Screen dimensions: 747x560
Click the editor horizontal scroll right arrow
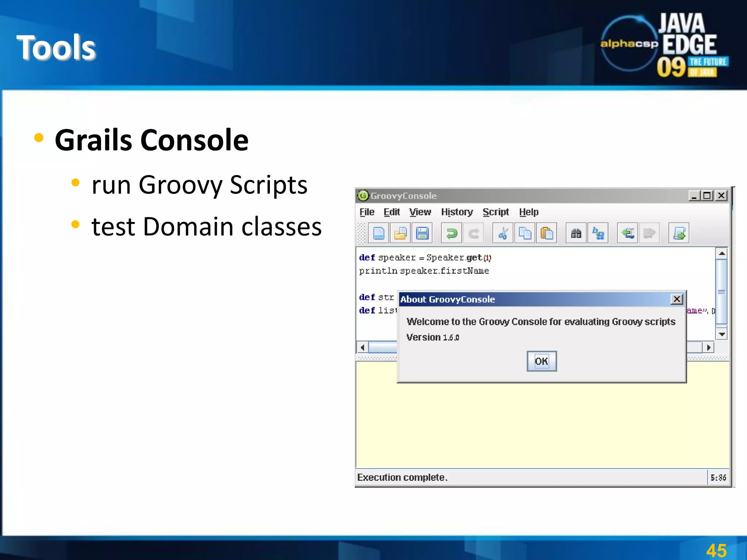click(x=708, y=347)
